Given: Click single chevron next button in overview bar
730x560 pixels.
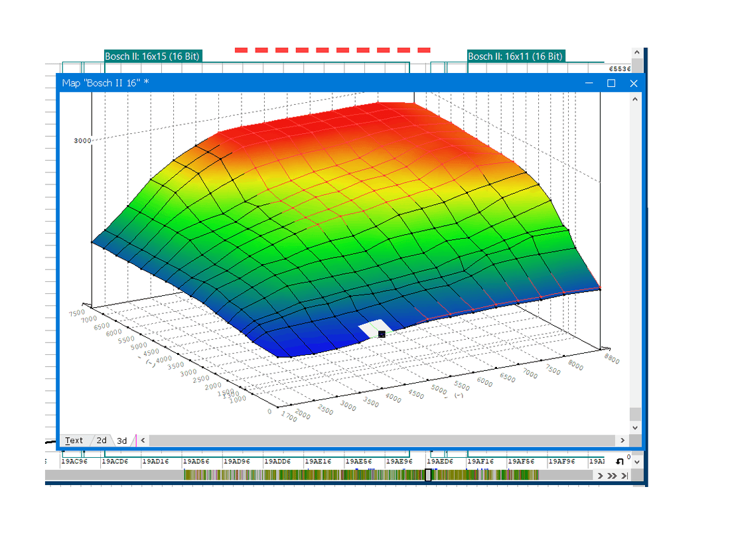Looking at the screenshot, I should [600, 476].
